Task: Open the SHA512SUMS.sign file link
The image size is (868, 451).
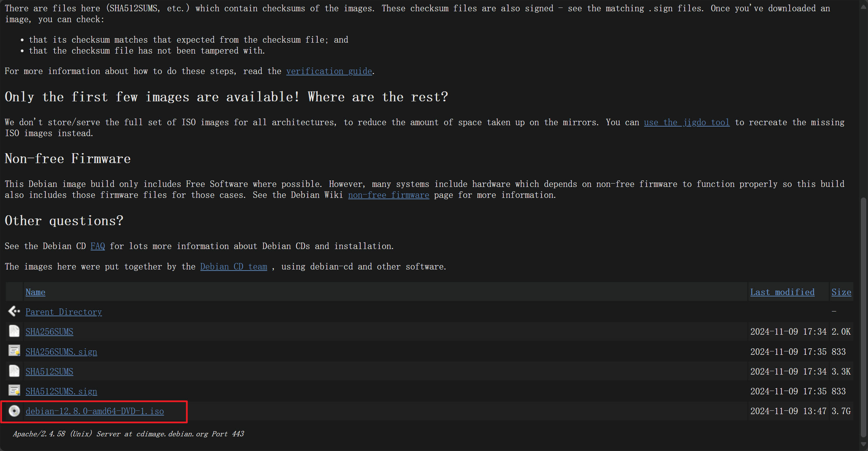Action: 61,391
